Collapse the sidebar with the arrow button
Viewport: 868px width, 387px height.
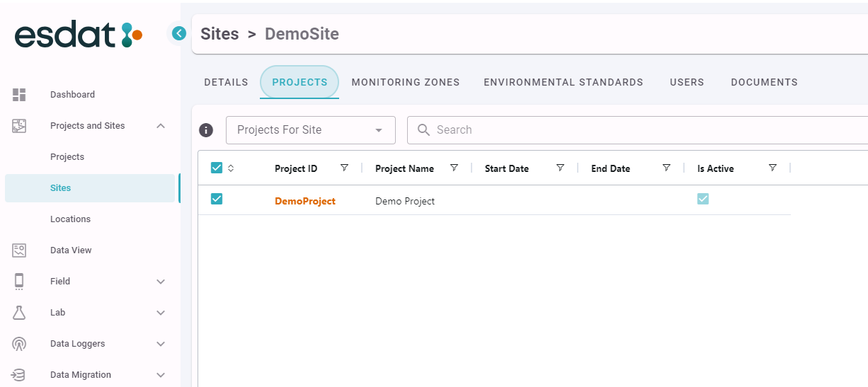(179, 33)
